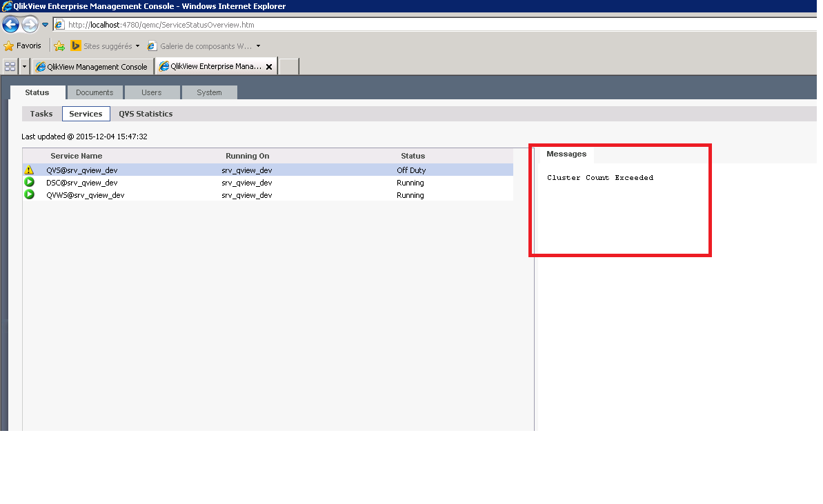Click srv_qview_dev host in QVWS row

pos(247,195)
